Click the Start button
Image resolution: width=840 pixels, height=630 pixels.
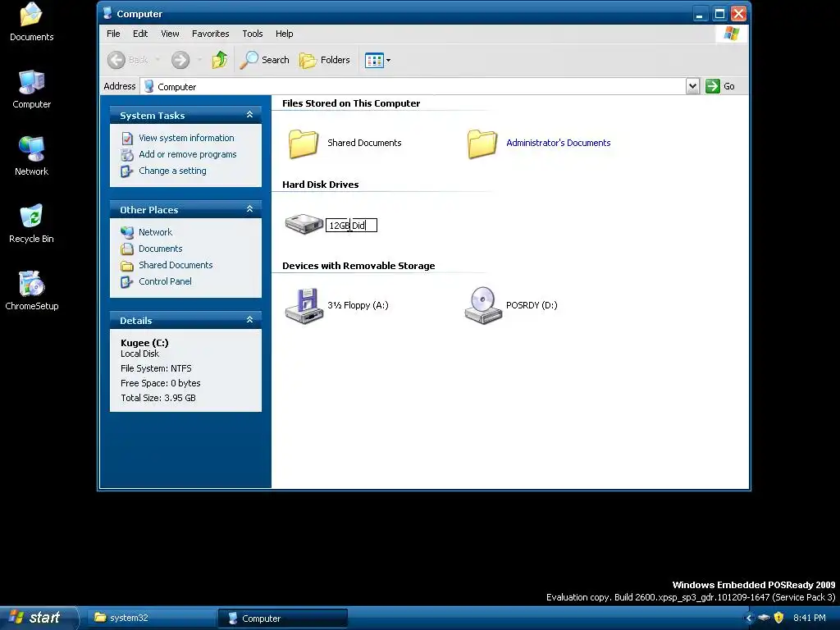click(39, 618)
